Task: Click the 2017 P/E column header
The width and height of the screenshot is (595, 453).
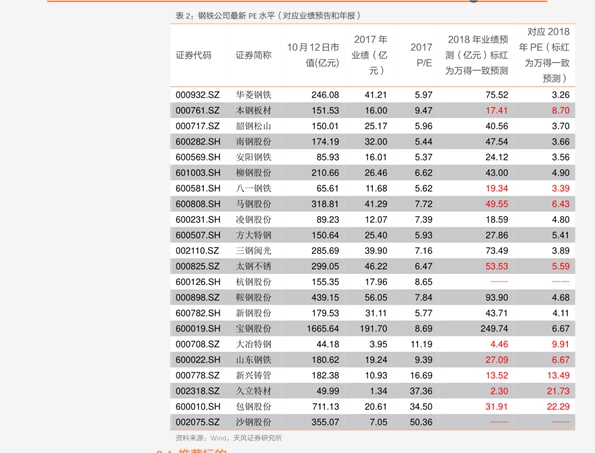Action: coord(421,55)
